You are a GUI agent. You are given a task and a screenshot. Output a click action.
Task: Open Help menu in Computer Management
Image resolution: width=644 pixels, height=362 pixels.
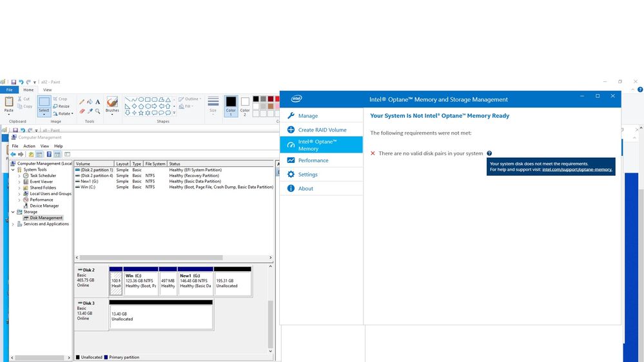58,146
